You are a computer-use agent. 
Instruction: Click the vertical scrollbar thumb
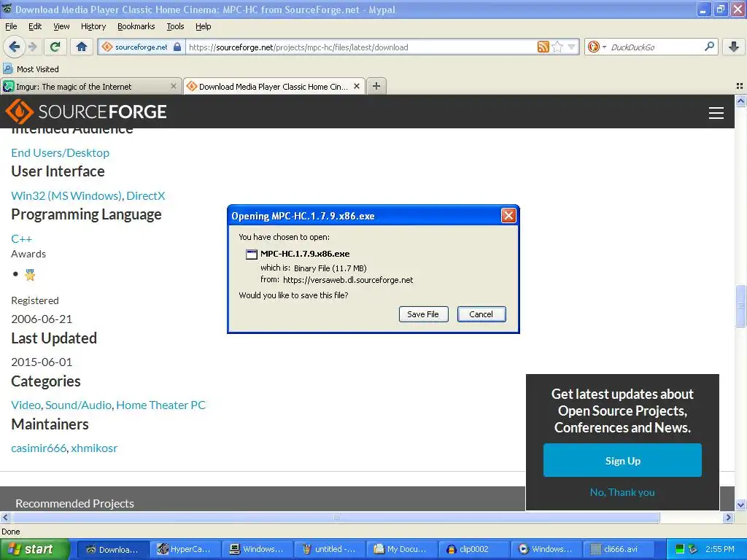tap(740, 306)
